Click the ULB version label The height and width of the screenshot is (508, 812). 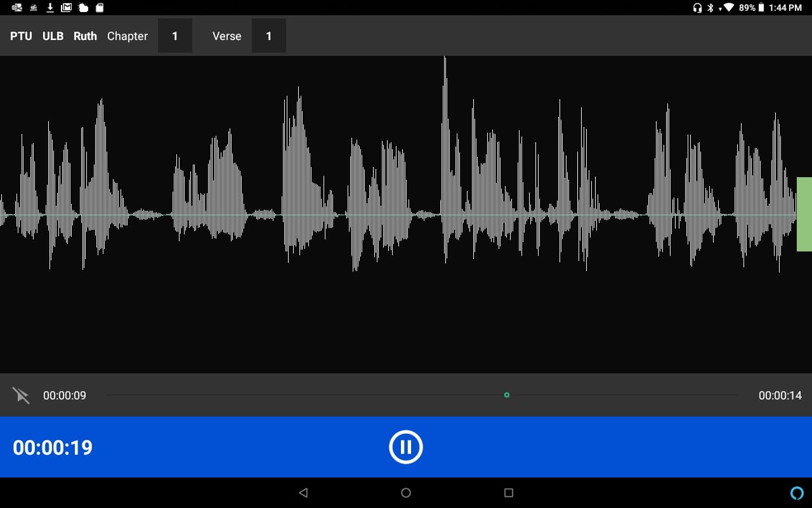click(53, 36)
